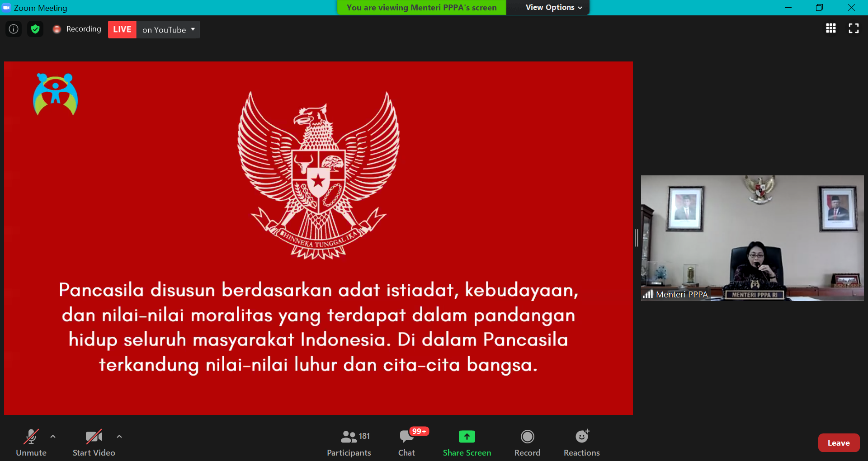Open the Participants panel
This screenshot has height=461, width=868.
click(349, 442)
